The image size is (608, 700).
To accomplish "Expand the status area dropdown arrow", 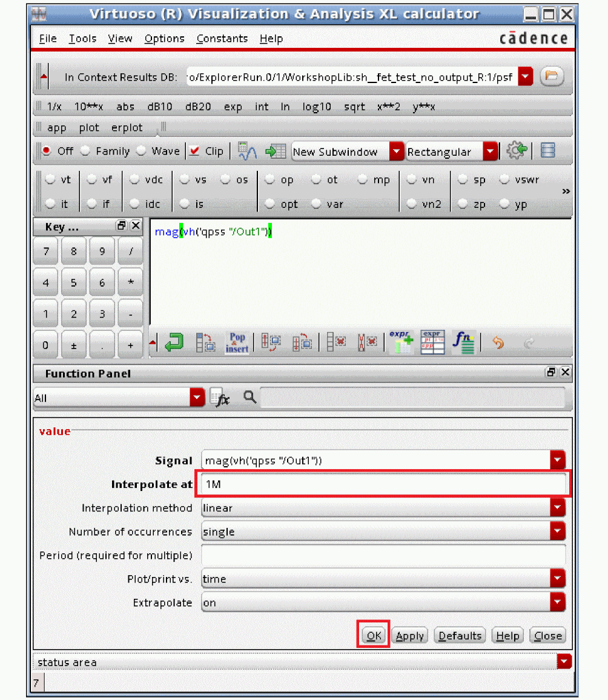I will tap(564, 661).
